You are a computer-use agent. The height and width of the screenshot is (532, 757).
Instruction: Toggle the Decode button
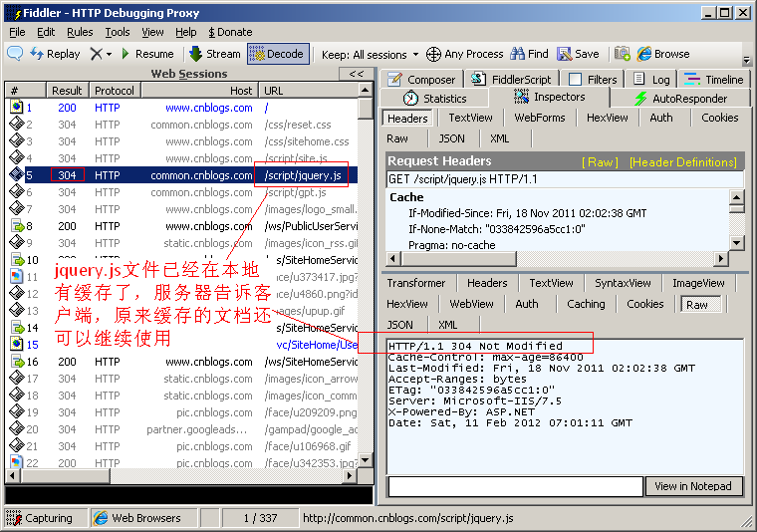point(278,54)
